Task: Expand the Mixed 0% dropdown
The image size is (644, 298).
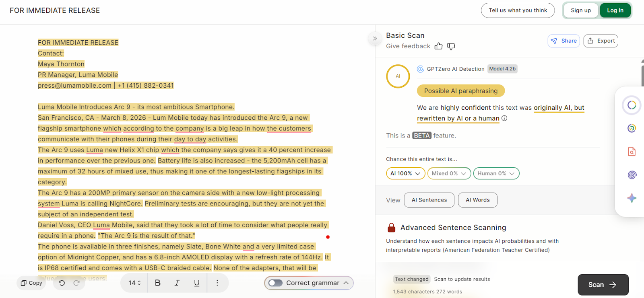Action: pyautogui.click(x=449, y=173)
